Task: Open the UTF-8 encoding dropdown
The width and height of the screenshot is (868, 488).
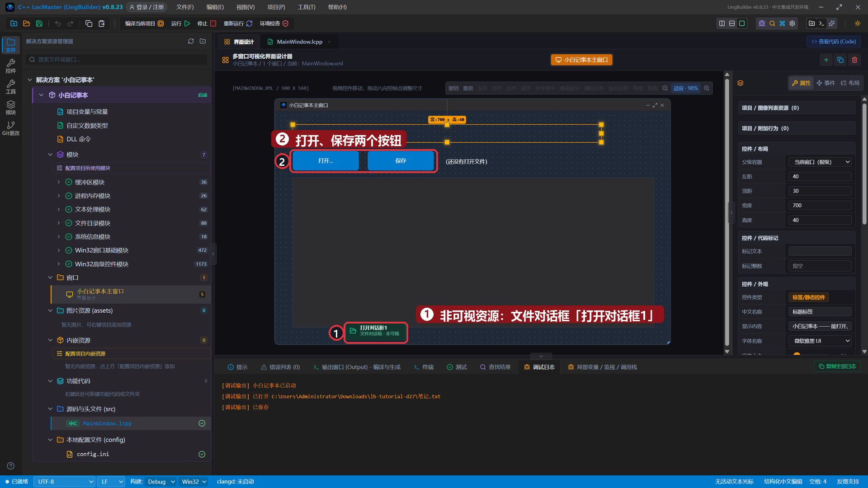Action: click(64, 482)
